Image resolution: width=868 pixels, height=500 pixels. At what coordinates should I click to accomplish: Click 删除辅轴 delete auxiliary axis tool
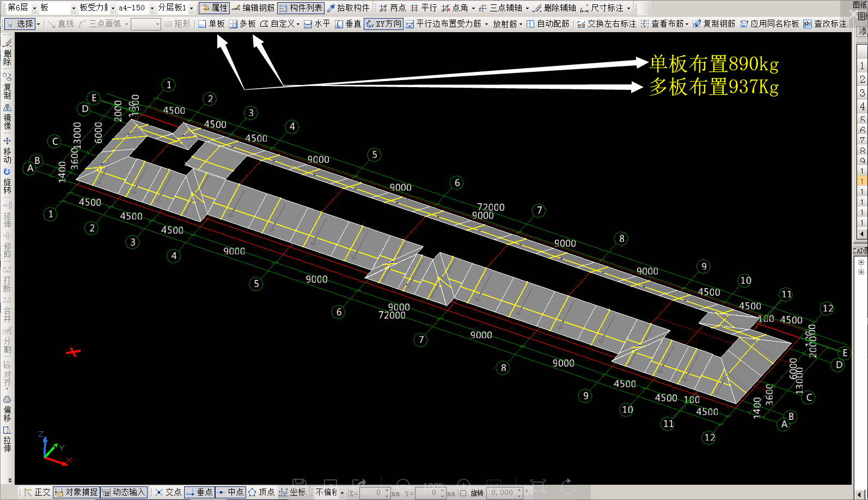554,8
